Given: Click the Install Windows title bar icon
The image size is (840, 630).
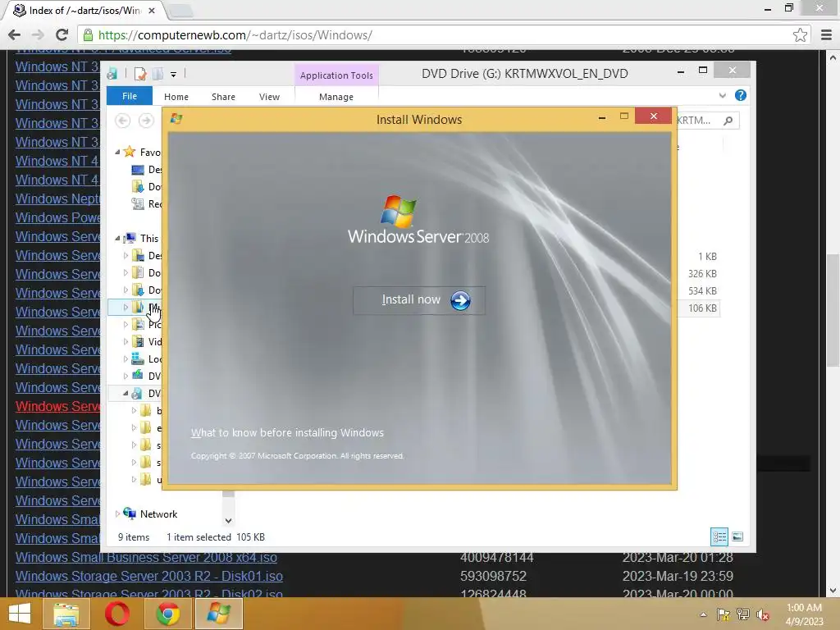Looking at the screenshot, I should tap(176, 119).
